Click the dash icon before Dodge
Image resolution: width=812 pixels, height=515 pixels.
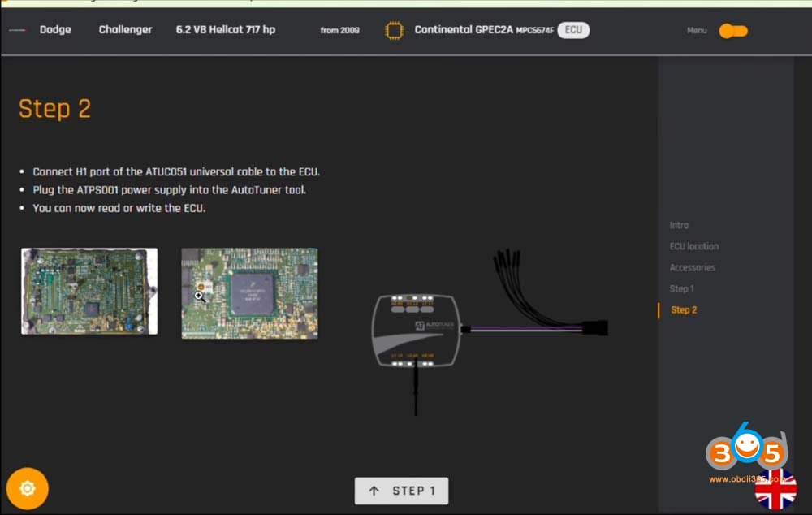[x=17, y=30]
